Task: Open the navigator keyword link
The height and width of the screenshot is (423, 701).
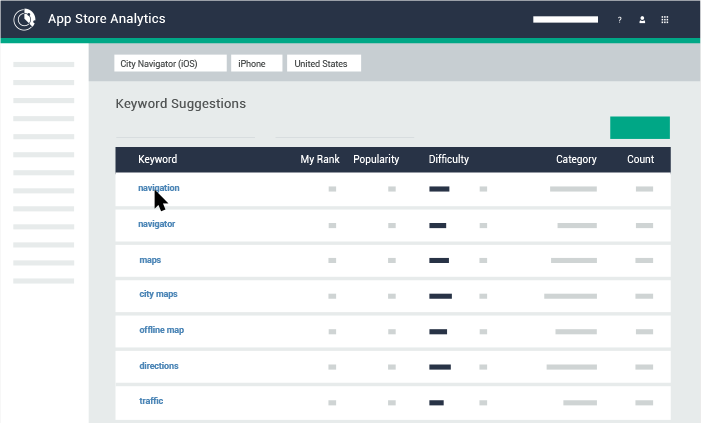Action: (156, 224)
